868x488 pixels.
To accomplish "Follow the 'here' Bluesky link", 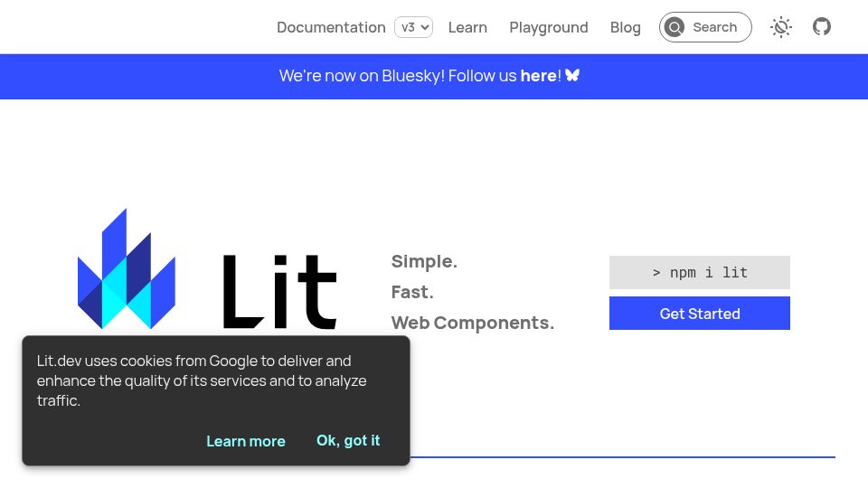I will (x=539, y=75).
